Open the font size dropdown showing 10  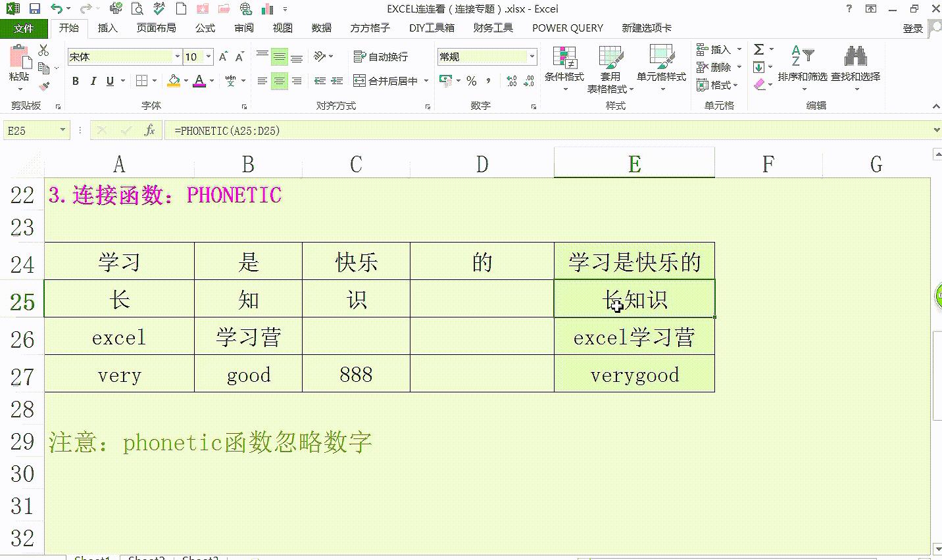209,57
